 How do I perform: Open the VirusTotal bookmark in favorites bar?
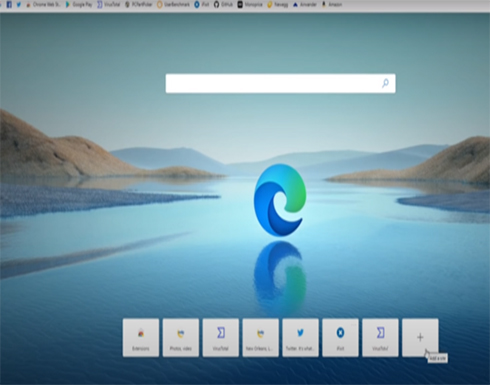pos(109,4)
